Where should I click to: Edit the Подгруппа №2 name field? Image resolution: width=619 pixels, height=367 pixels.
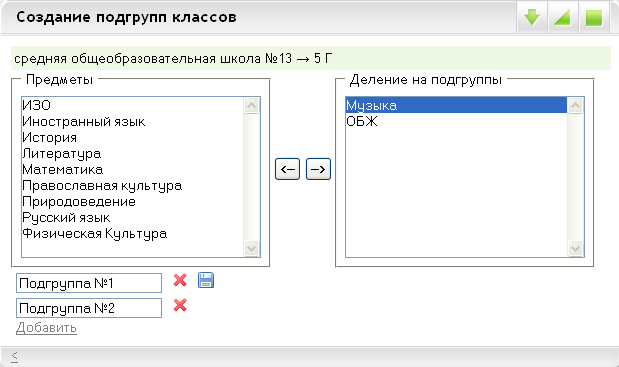tap(89, 308)
